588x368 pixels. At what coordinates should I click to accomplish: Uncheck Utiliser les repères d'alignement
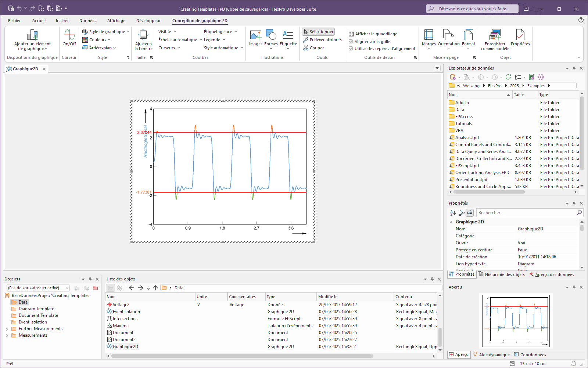click(x=351, y=49)
